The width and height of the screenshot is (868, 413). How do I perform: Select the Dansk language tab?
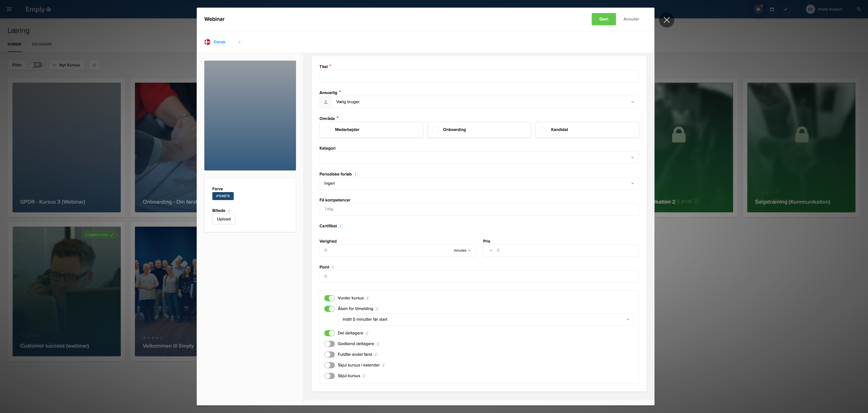pos(219,42)
